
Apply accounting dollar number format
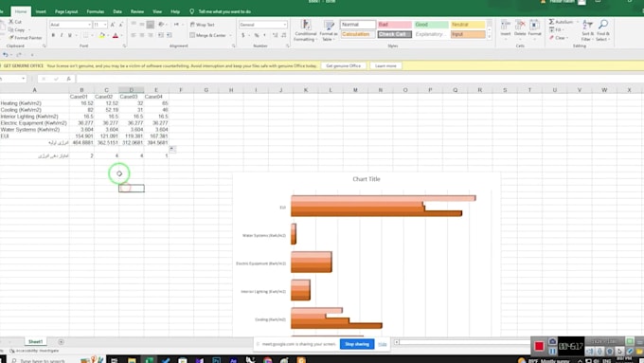coord(243,35)
